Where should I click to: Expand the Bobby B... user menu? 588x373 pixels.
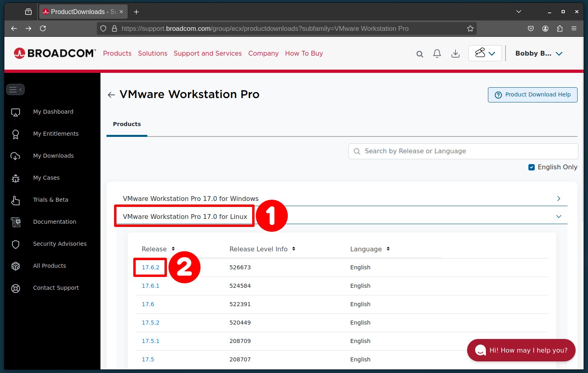[x=539, y=53]
